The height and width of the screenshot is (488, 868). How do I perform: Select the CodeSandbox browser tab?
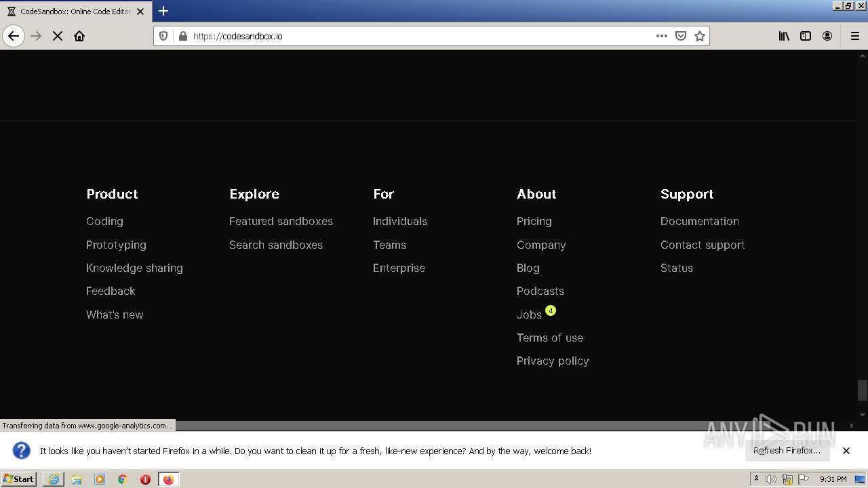tap(75, 12)
